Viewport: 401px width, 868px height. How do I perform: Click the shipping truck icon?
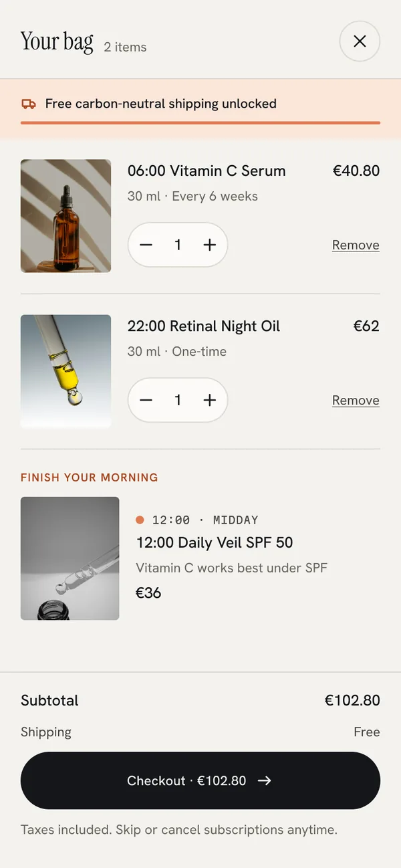point(29,104)
